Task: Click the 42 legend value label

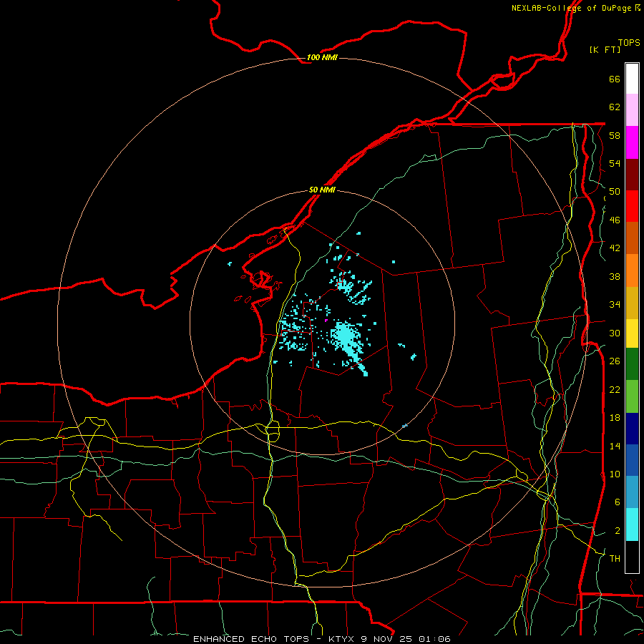Action: coord(615,248)
